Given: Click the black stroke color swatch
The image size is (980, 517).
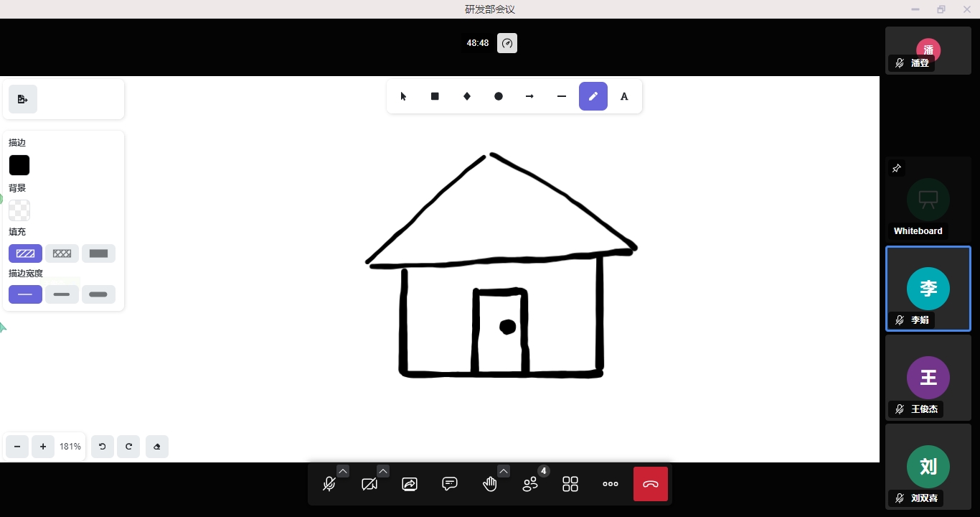Looking at the screenshot, I should click(x=19, y=165).
